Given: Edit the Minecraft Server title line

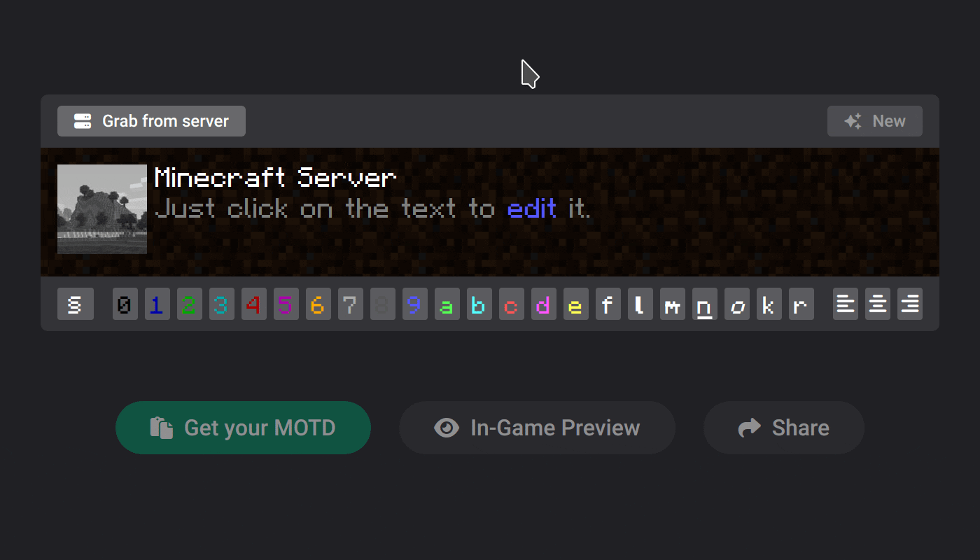Looking at the screenshot, I should [x=276, y=178].
